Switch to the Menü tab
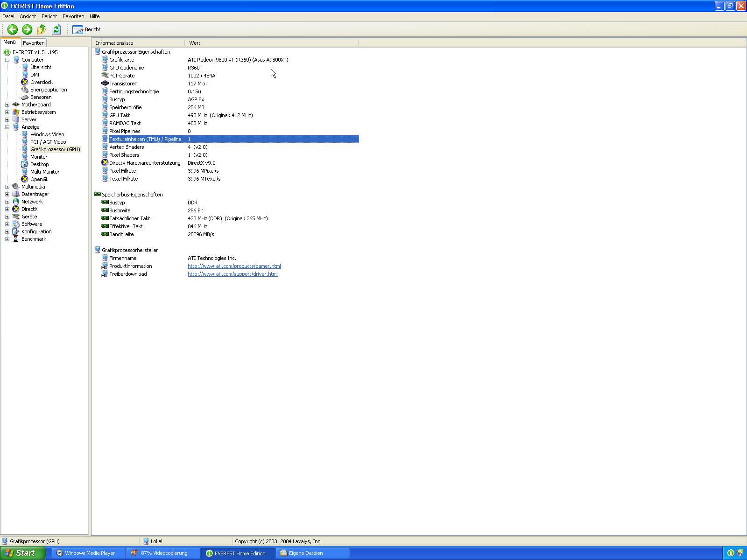The image size is (747, 560). pos(10,42)
